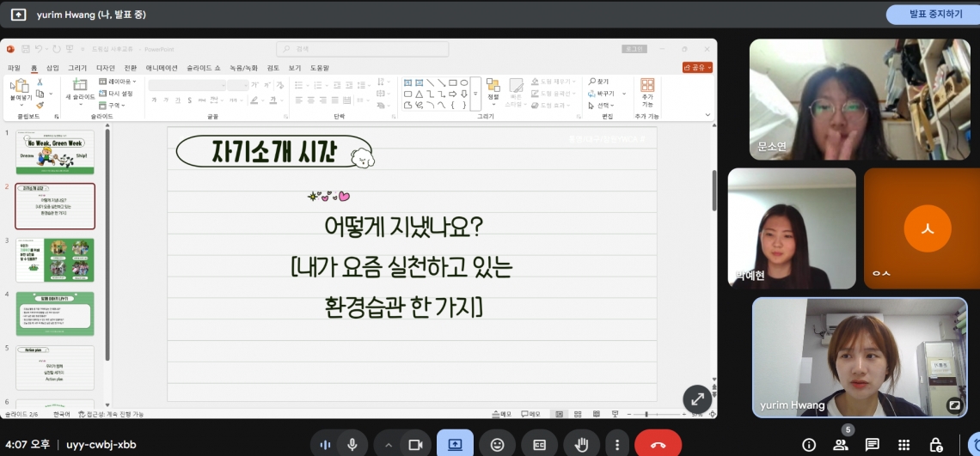The image size is (980, 456).
Task: Click the save icon in quick access toolbar
Action: (26, 49)
